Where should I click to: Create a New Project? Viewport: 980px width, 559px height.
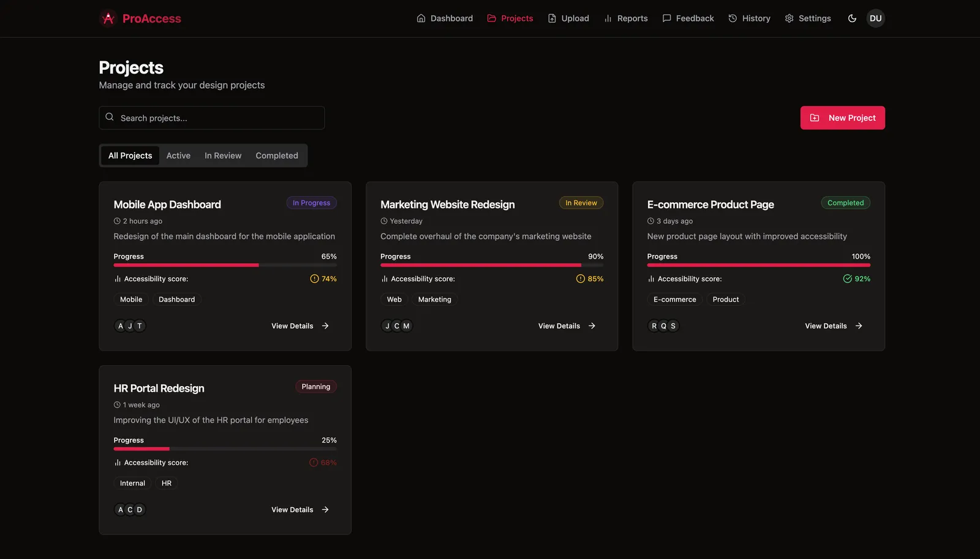tap(842, 118)
